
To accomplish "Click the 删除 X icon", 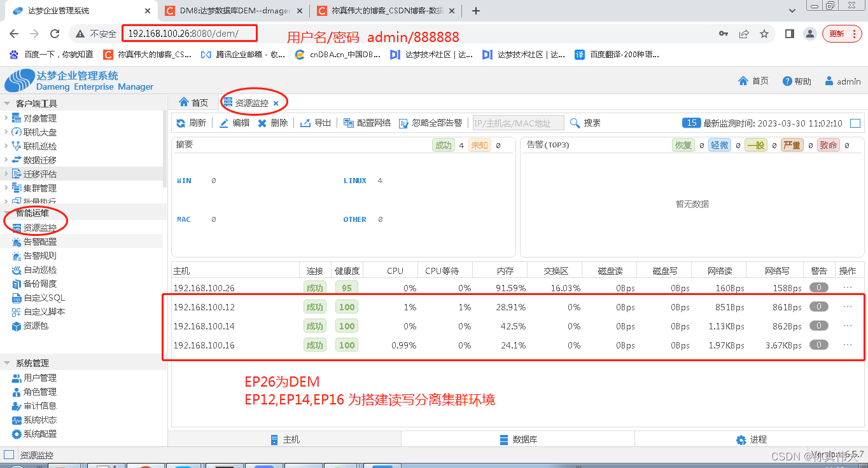I will pos(262,123).
